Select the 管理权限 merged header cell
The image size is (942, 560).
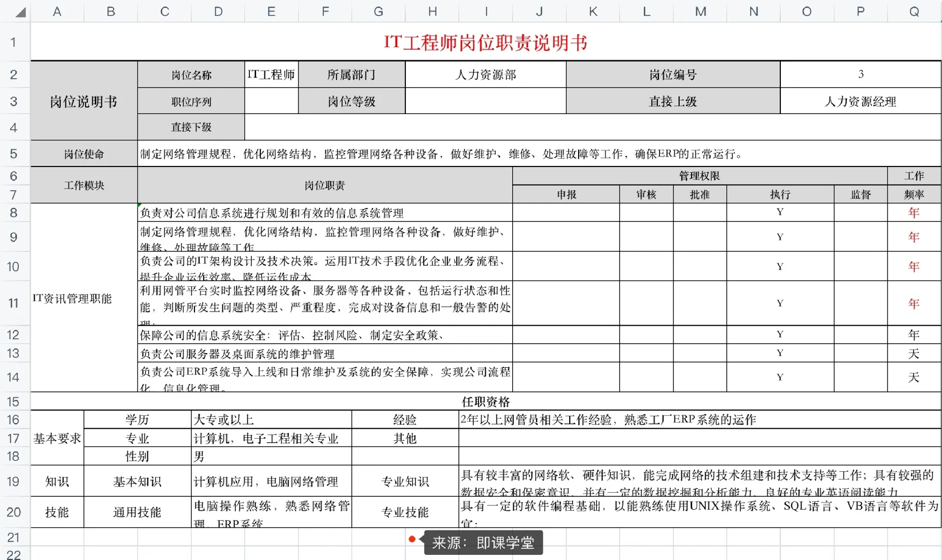[x=699, y=176]
